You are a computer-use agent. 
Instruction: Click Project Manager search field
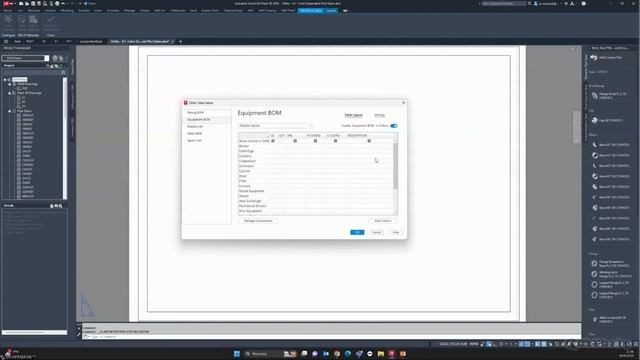click(33, 72)
